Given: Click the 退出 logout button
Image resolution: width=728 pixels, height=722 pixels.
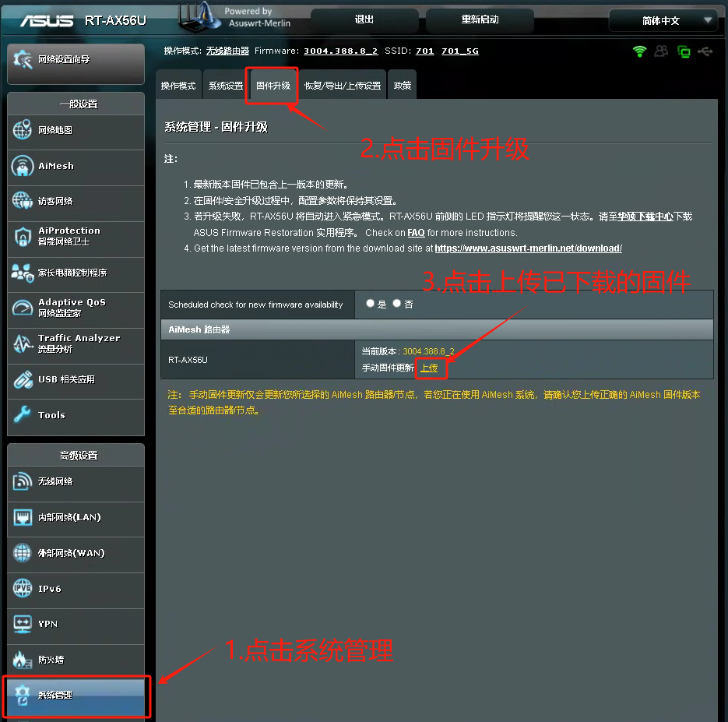Looking at the screenshot, I should pyautogui.click(x=364, y=19).
